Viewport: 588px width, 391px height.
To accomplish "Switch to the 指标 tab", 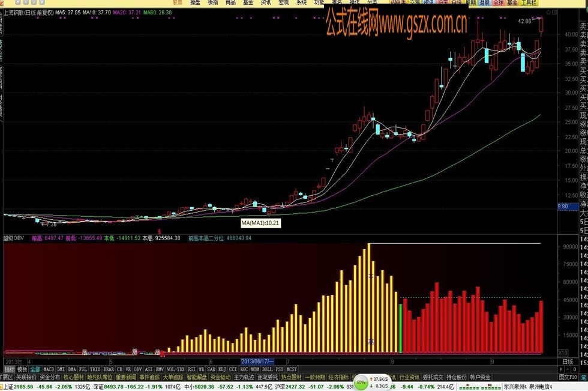I will pos(10,369).
